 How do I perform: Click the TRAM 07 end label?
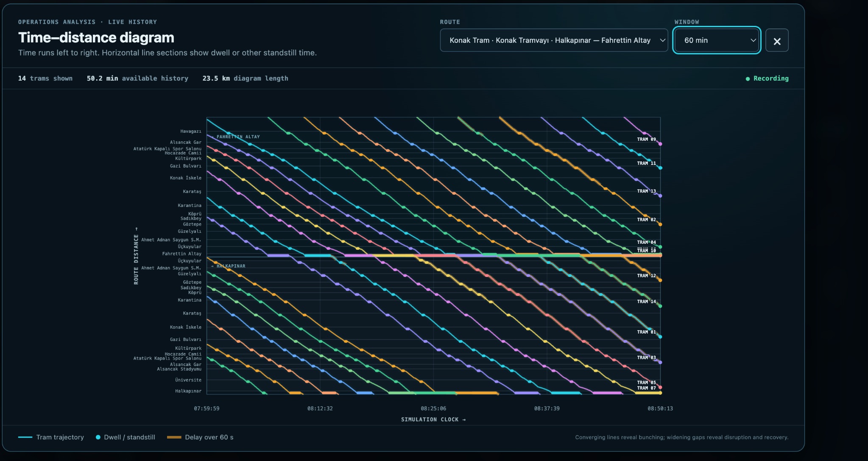tap(646, 388)
